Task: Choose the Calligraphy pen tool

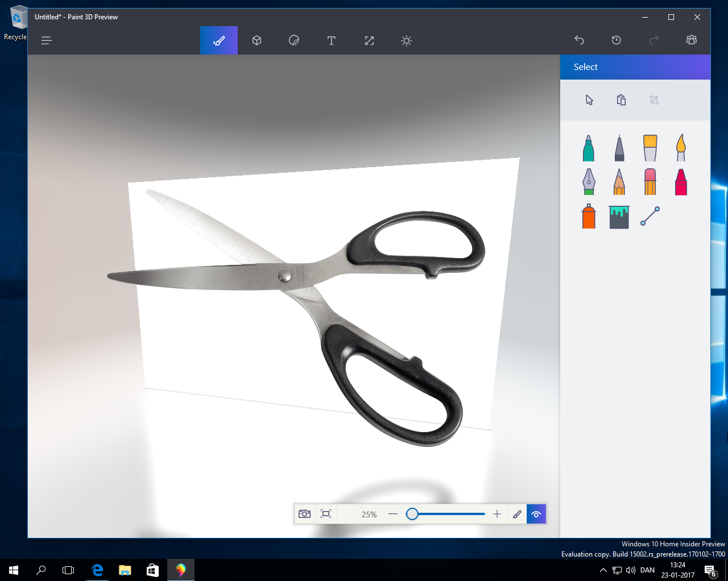Action: tap(589, 182)
